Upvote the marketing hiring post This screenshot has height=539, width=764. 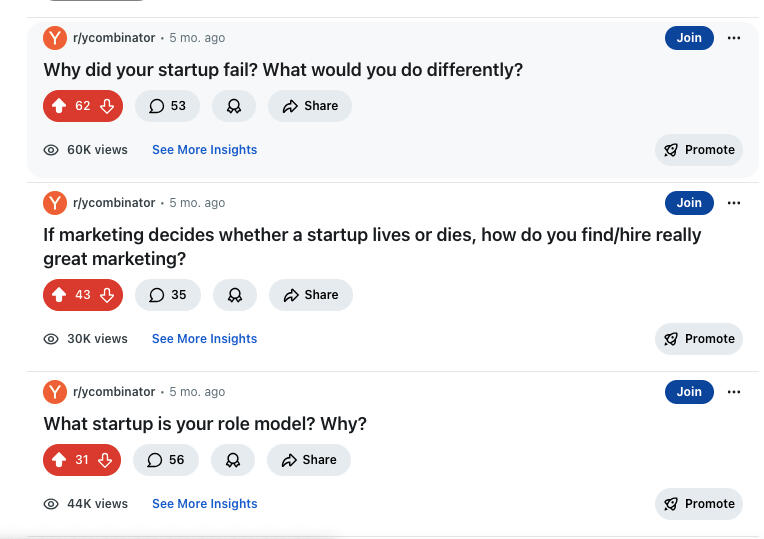click(59, 295)
